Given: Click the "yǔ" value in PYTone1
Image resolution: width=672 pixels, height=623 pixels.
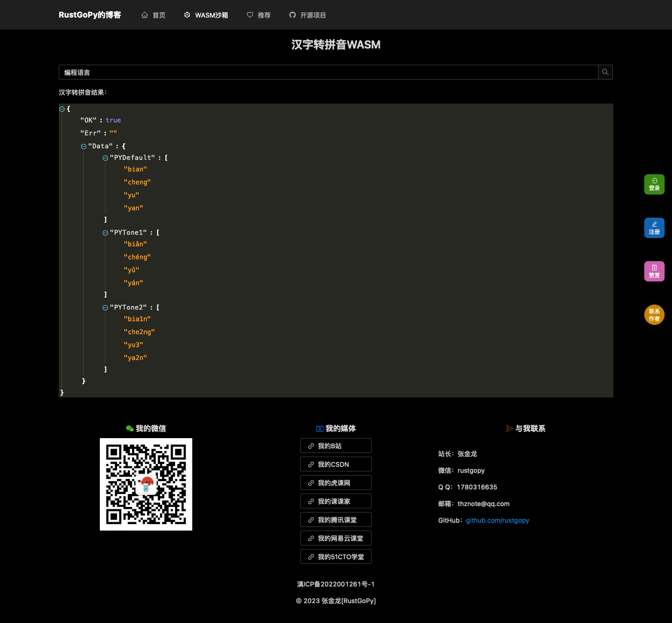Looking at the screenshot, I should [x=131, y=270].
